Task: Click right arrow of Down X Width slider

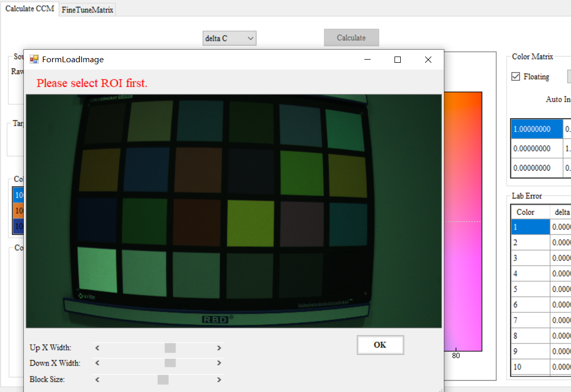Action: pyautogui.click(x=219, y=363)
